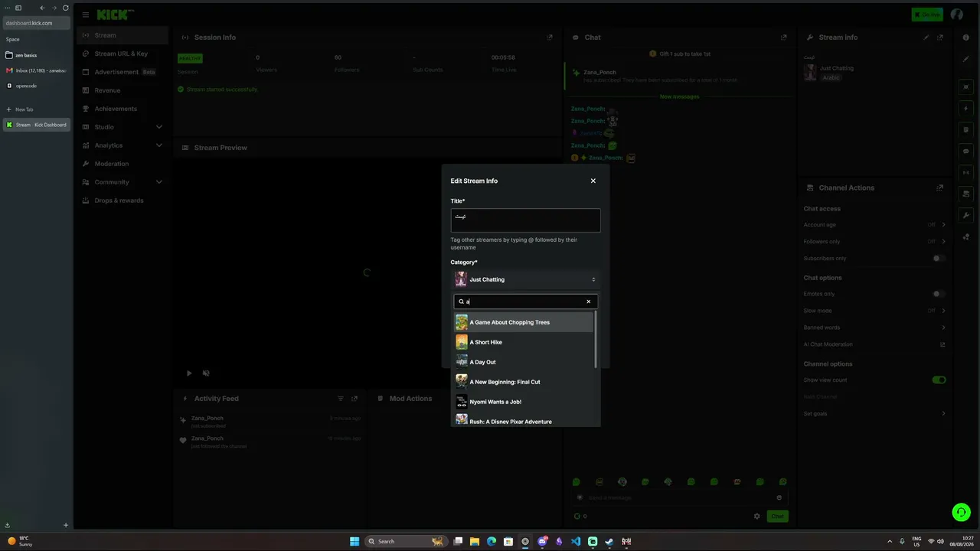The image size is (980, 551).
Task: Toggle Show view count switch
Action: tap(939, 380)
